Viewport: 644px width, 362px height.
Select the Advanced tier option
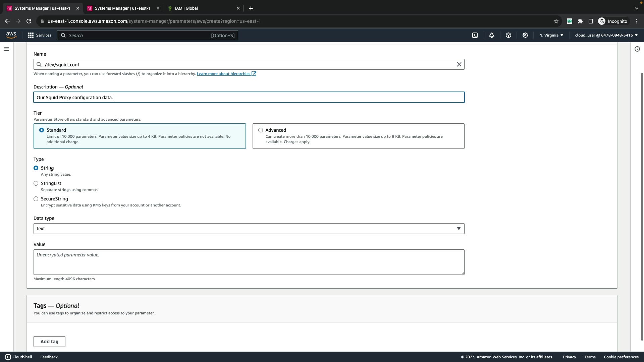pos(261,130)
